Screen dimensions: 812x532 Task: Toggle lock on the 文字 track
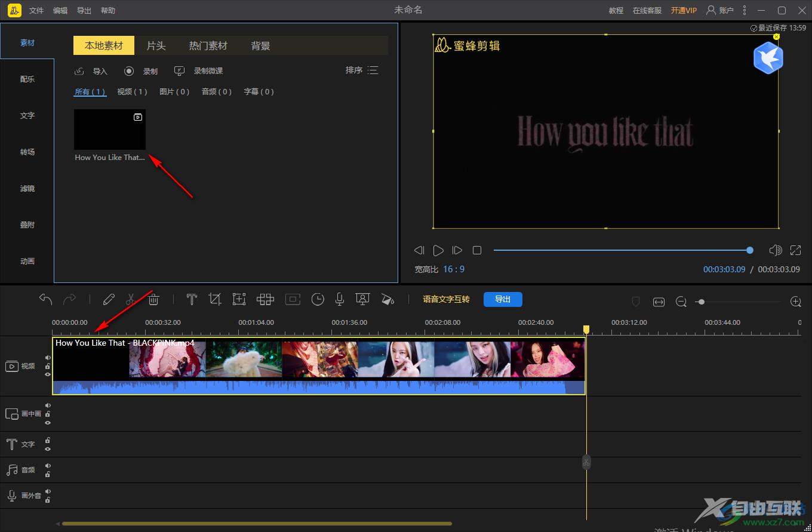[48, 441]
